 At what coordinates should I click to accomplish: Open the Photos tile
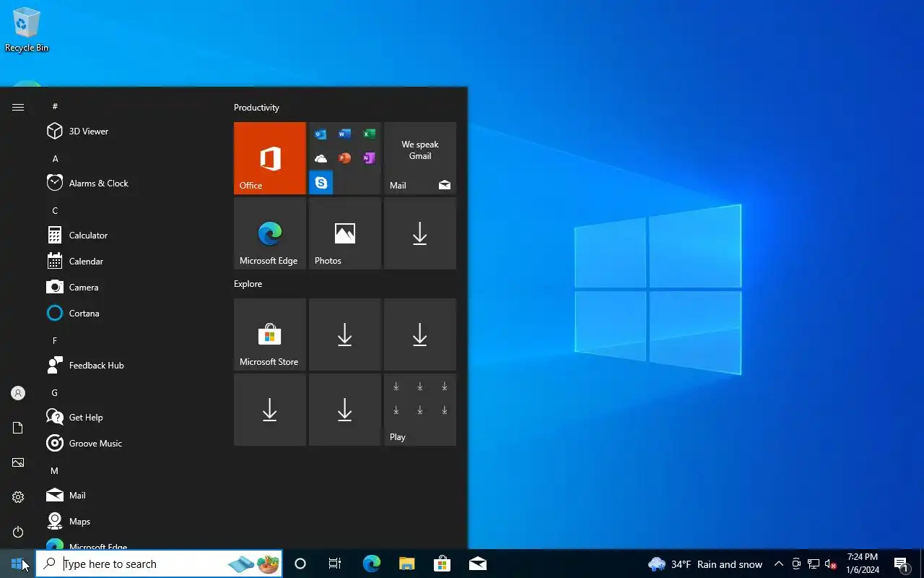coord(345,233)
